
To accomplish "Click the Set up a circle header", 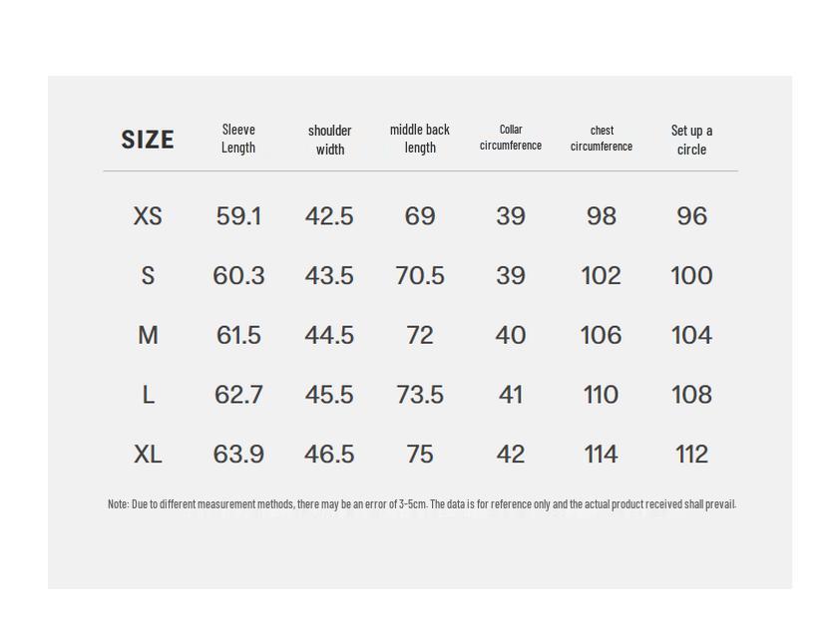I will [691, 140].
